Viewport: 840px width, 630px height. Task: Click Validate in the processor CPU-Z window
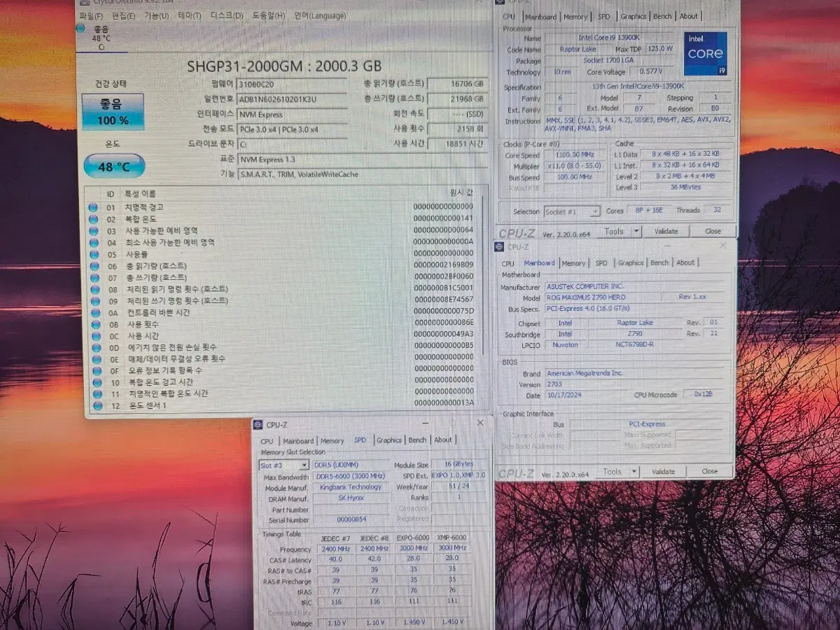coord(666,231)
